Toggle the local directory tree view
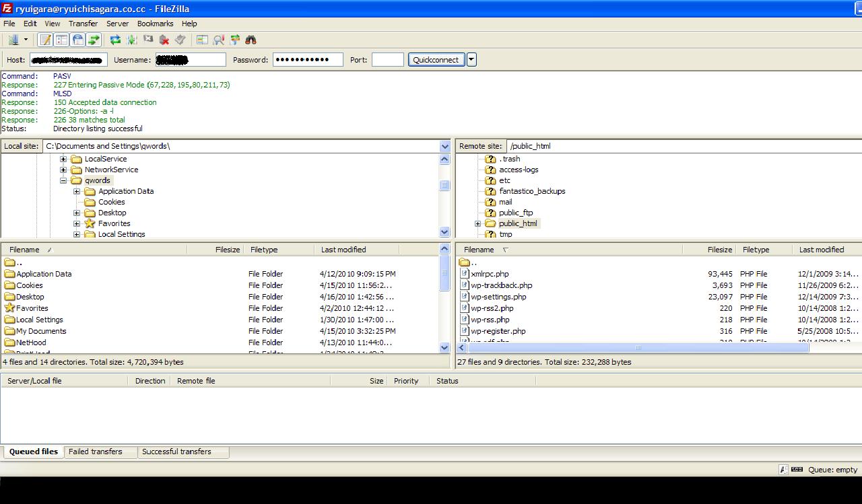The height and width of the screenshot is (504, 862). [61, 40]
